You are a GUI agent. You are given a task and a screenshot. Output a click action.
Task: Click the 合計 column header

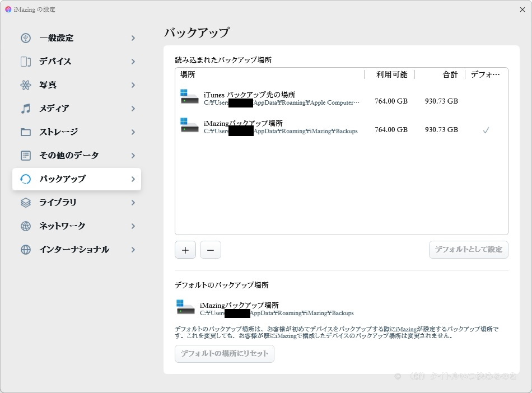point(450,74)
